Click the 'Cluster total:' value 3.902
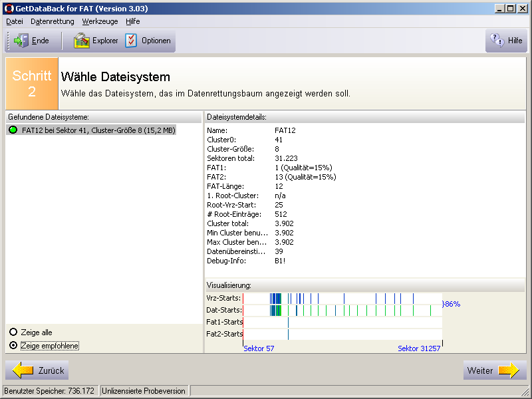Screen dimensions: 532x399 (284, 223)
